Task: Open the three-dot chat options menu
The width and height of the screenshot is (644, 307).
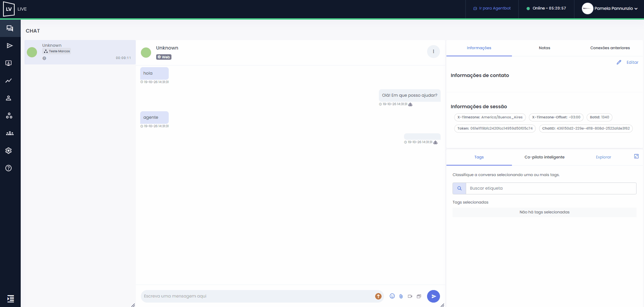Action: pyautogui.click(x=434, y=52)
